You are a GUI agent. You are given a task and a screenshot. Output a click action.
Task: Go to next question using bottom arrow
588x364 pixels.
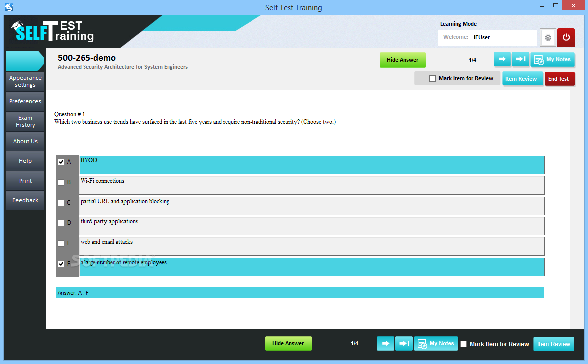click(386, 344)
